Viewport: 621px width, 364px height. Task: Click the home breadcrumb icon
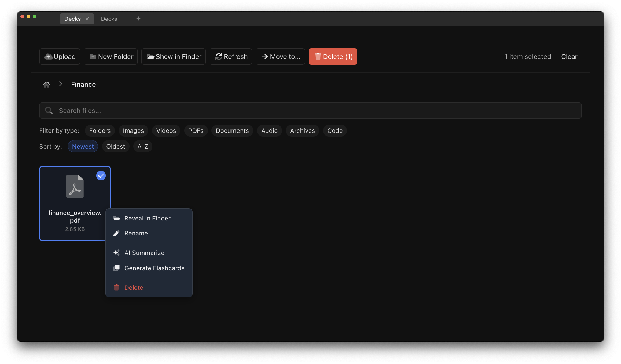coord(46,84)
